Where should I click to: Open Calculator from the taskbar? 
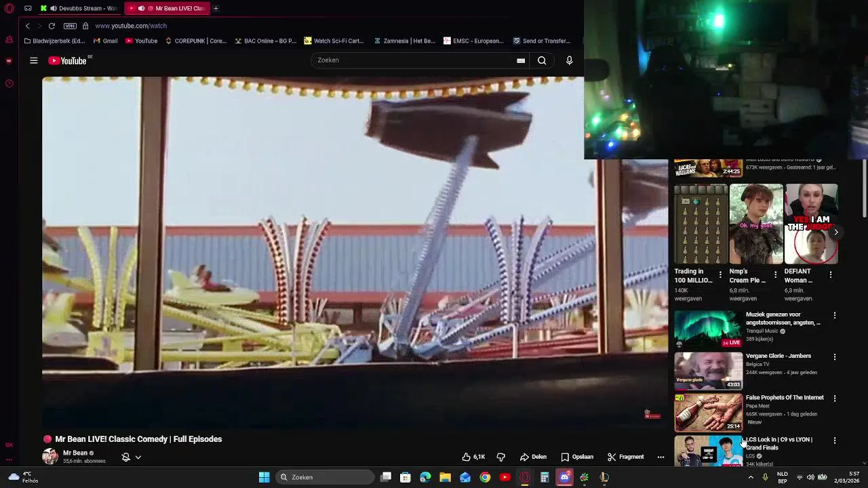(x=545, y=477)
